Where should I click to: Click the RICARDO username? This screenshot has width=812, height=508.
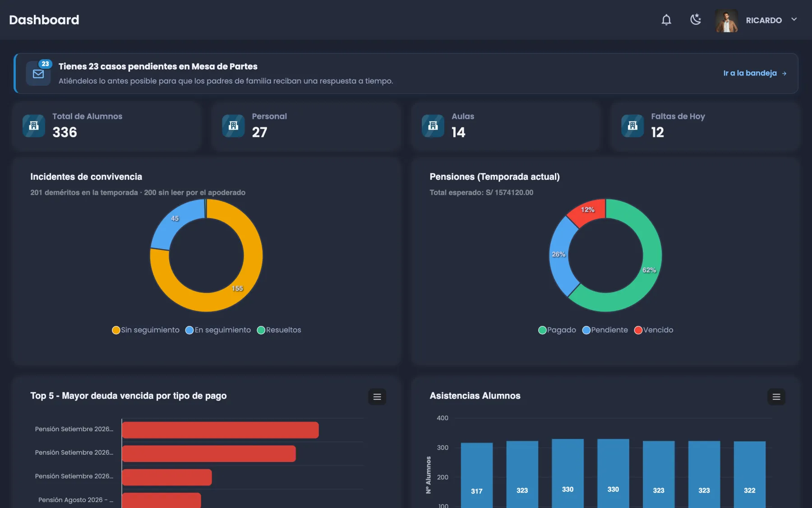[x=764, y=20]
